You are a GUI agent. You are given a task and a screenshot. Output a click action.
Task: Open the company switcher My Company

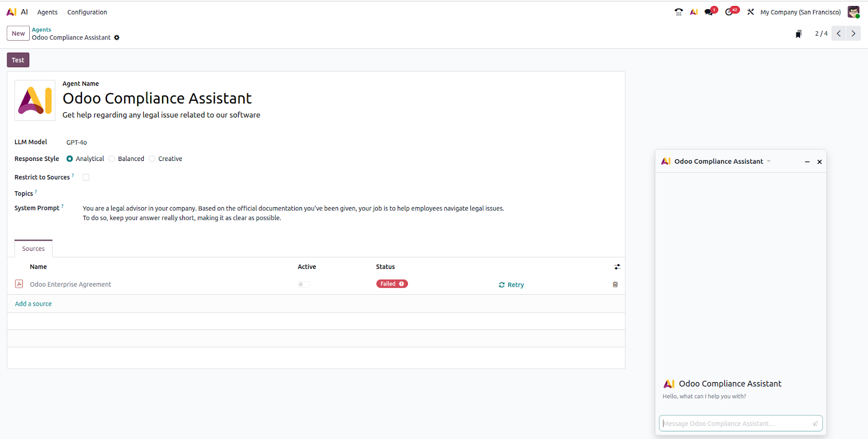(800, 12)
